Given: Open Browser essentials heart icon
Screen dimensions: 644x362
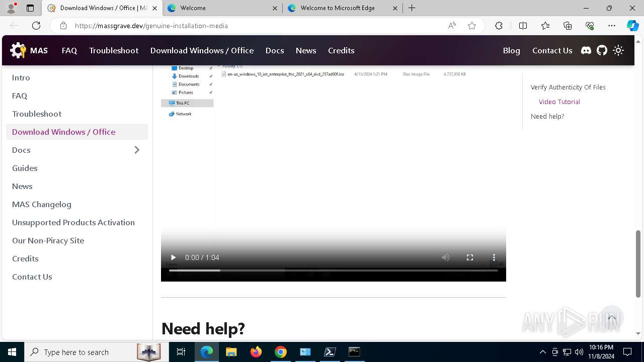Looking at the screenshot, I should click(x=590, y=26).
